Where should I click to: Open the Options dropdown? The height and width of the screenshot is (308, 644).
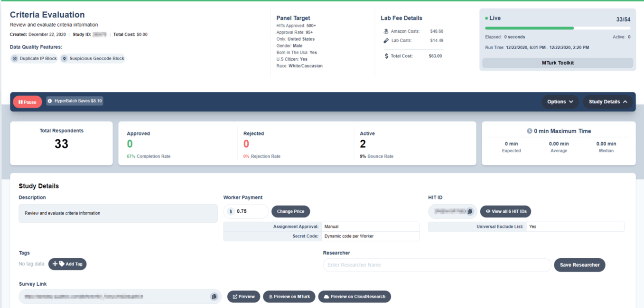tap(560, 102)
